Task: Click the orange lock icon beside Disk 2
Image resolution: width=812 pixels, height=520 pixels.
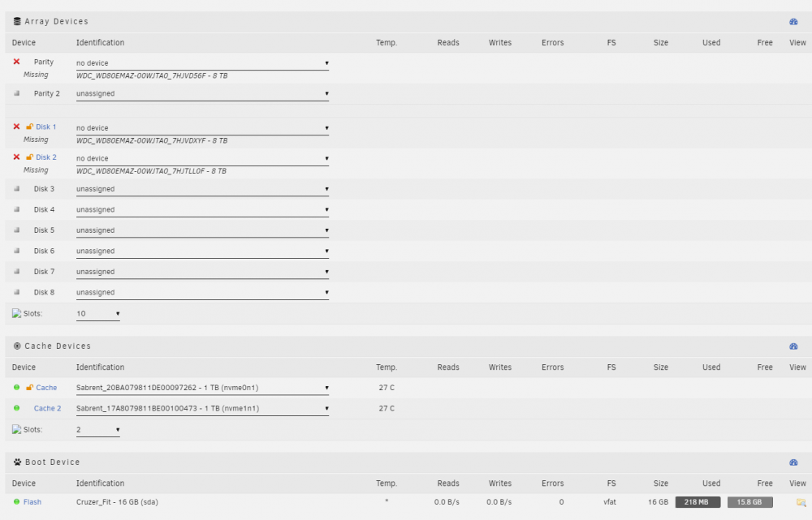Action: click(x=29, y=157)
